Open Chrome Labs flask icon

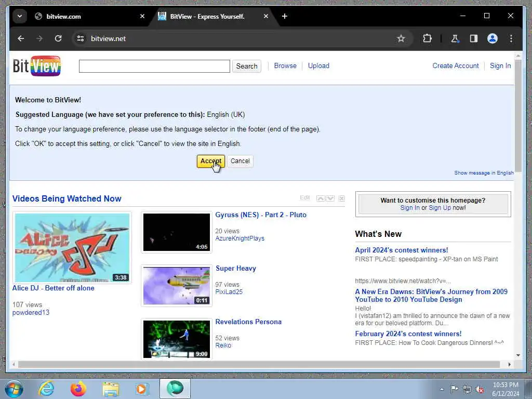point(455,38)
